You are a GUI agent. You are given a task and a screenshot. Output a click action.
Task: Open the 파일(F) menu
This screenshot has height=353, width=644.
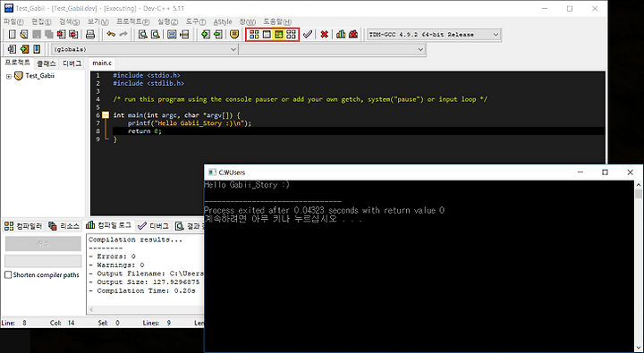coord(13,21)
